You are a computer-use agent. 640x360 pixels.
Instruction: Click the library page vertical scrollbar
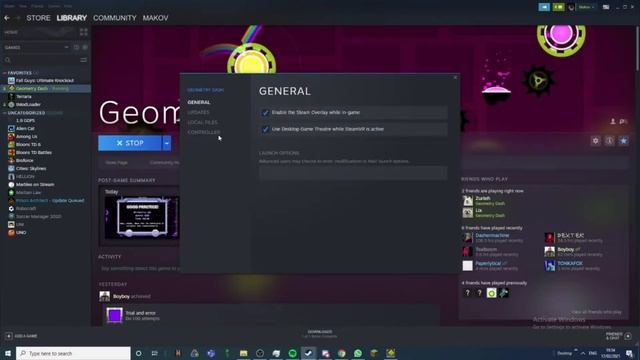coord(637,49)
